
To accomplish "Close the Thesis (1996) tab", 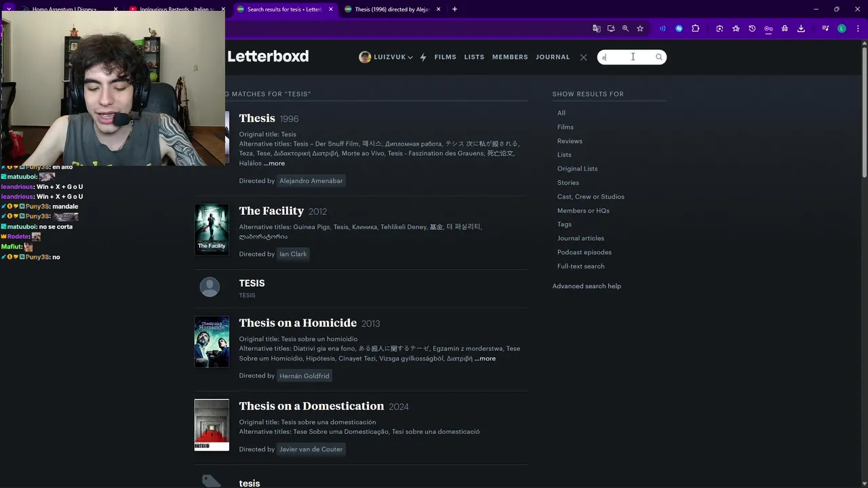I will click(438, 9).
